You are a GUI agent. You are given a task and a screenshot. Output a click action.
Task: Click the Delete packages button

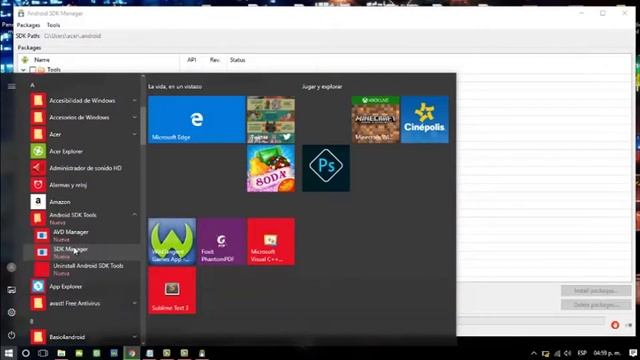[x=596, y=305]
